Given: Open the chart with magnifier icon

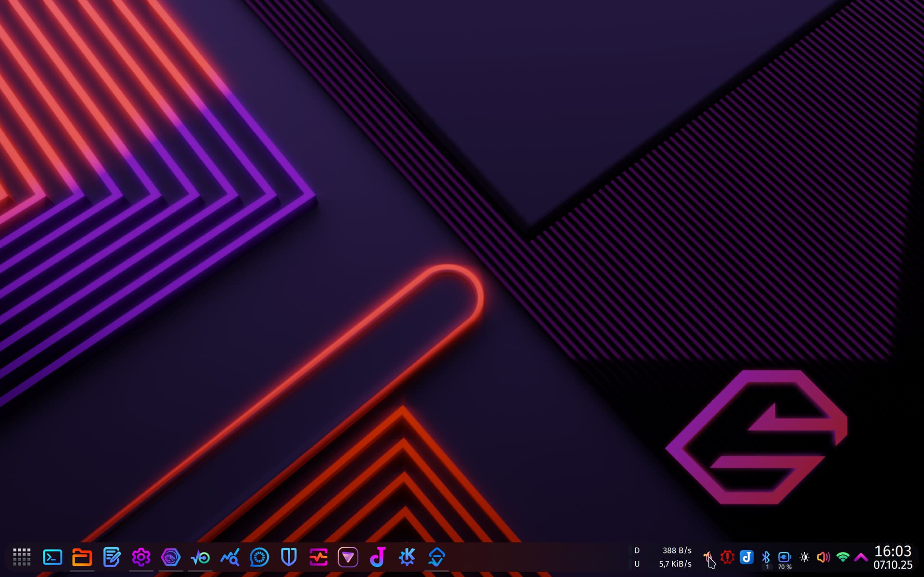Looking at the screenshot, I should tap(230, 557).
